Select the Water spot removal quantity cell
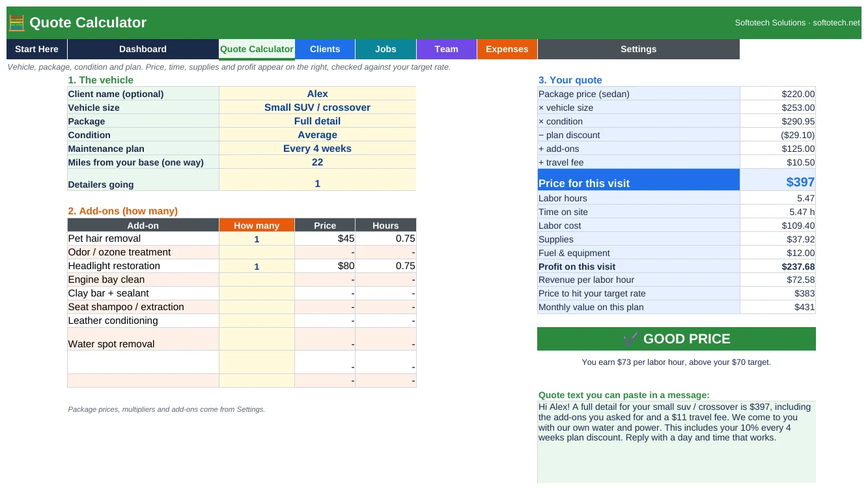Image resolution: width=868 pixels, height=490 pixels. pos(257,339)
